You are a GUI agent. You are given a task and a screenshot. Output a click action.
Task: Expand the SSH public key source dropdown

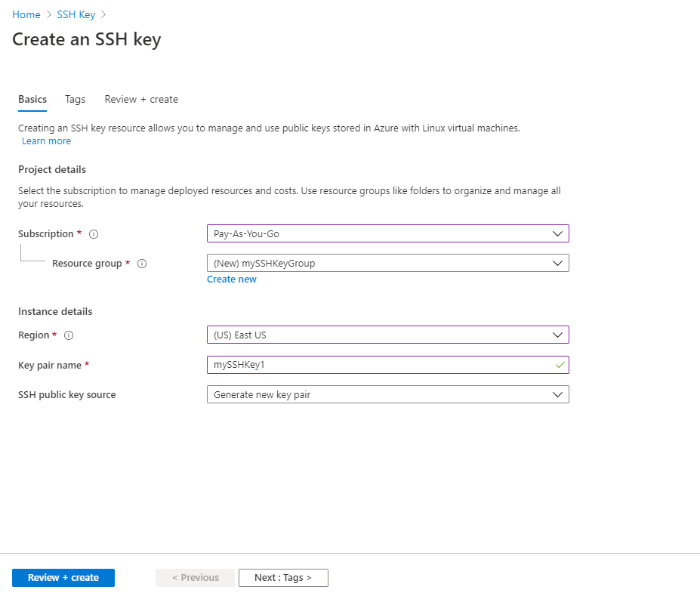pos(387,394)
